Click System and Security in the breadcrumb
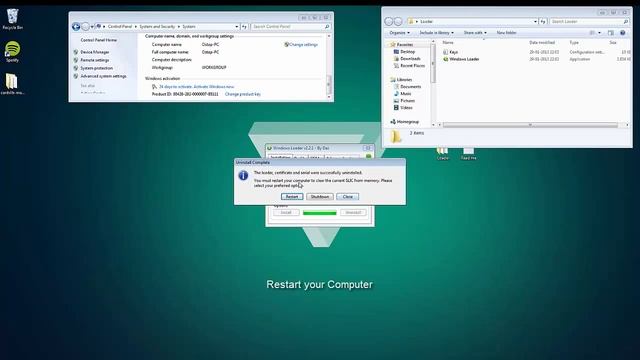 point(157,27)
